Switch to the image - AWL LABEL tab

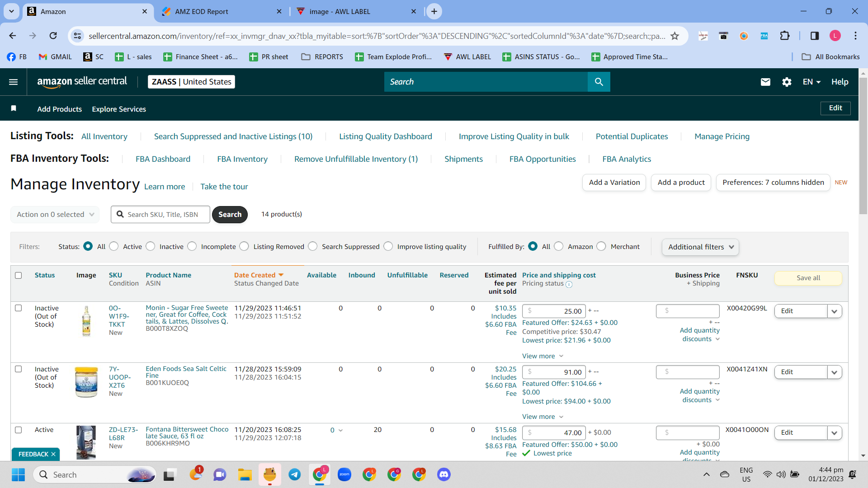356,11
